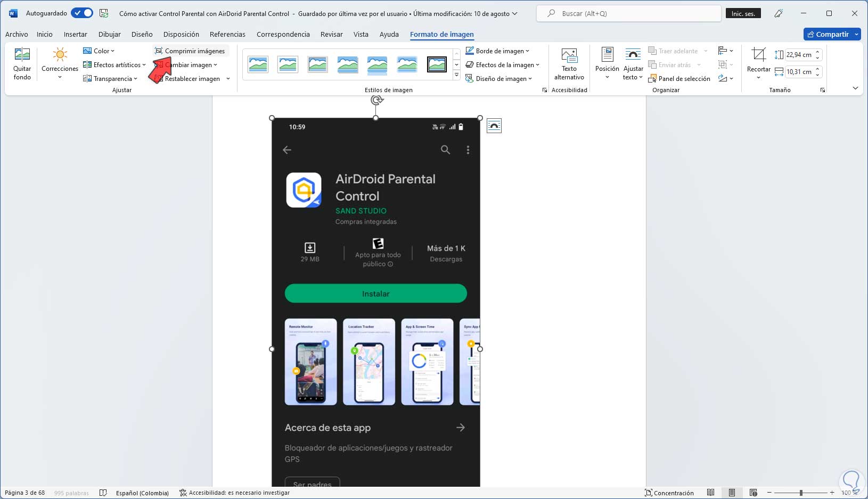Image resolution: width=868 pixels, height=499 pixels.
Task: Open the Ayuda tab
Action: point(389,35)
